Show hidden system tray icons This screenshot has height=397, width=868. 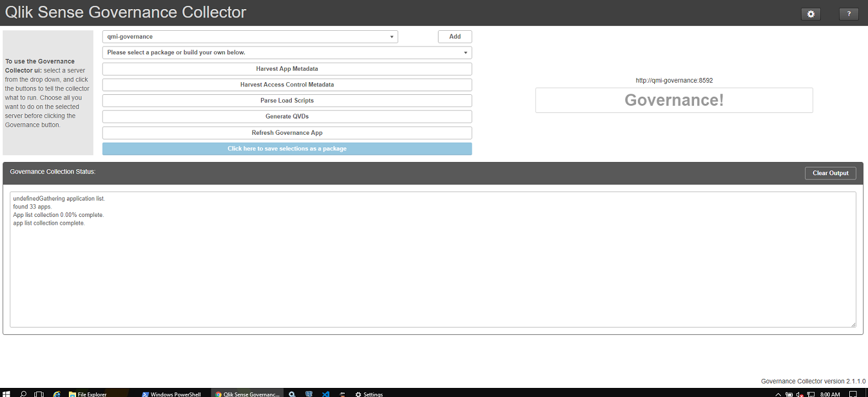pyautogui.click(x=778, y=394)
